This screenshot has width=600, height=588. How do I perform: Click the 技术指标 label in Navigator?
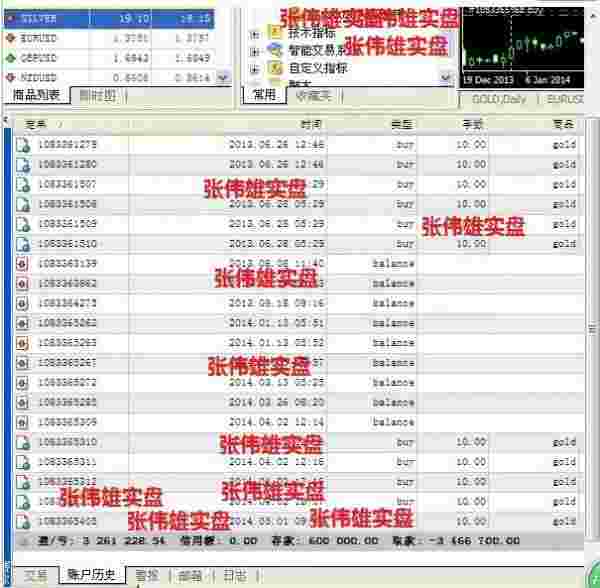coord(312,33)
